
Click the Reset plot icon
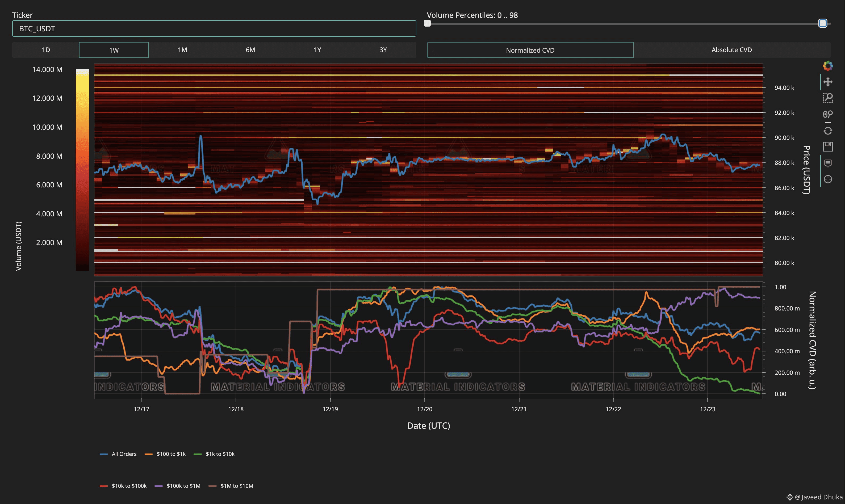[x=828, y=131]
